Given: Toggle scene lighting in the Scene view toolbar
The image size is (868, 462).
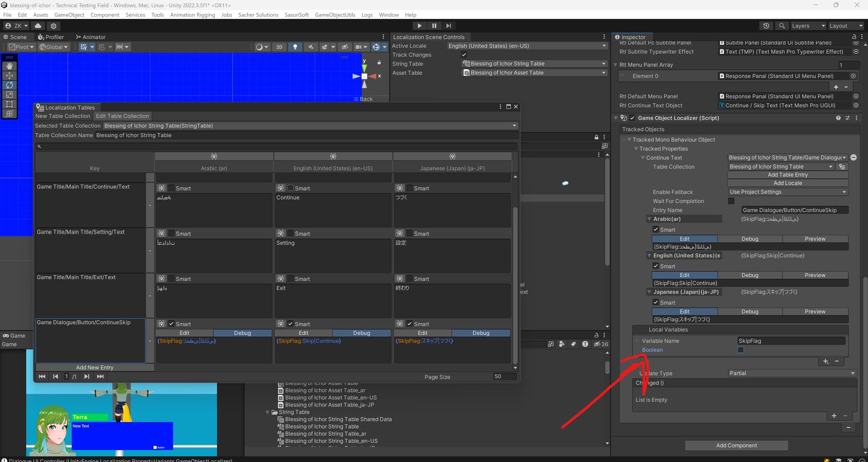Looking at the screenshot, I should (x=295, y=47).
